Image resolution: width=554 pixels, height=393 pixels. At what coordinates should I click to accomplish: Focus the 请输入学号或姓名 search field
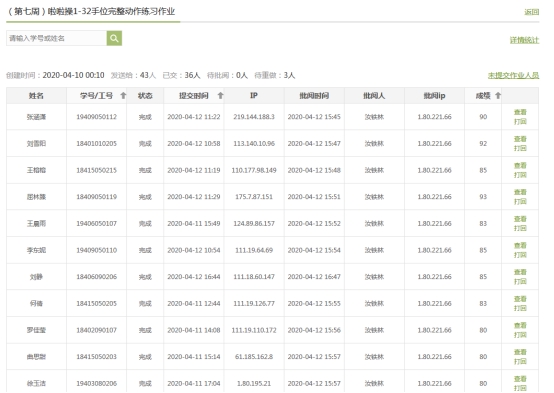click(x=57, y=38)
